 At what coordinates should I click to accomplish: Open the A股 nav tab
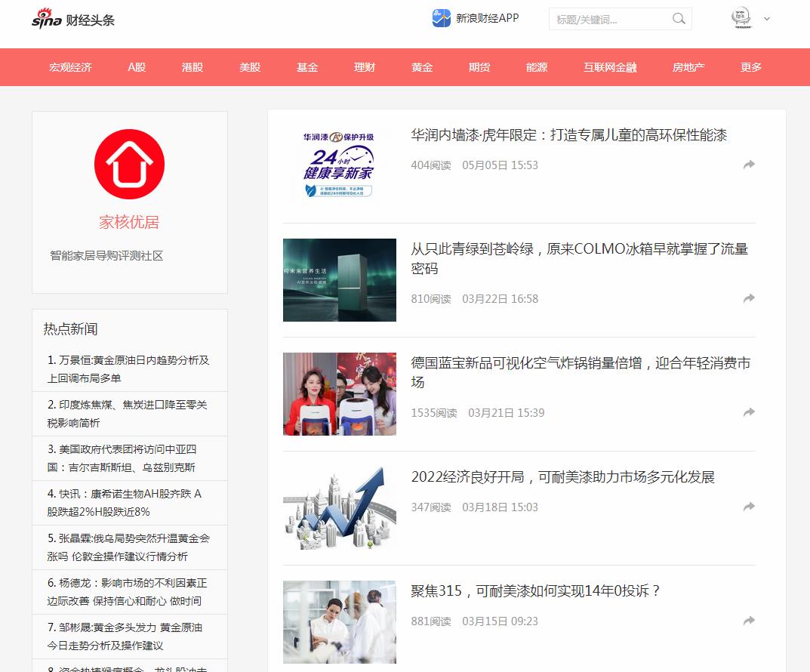pos(137,67)
